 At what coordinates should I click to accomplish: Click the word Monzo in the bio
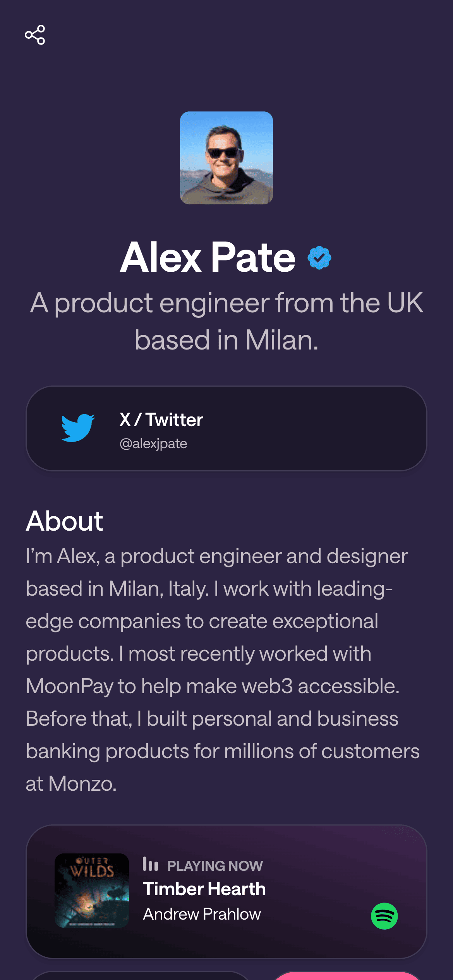tap(82, 784)
